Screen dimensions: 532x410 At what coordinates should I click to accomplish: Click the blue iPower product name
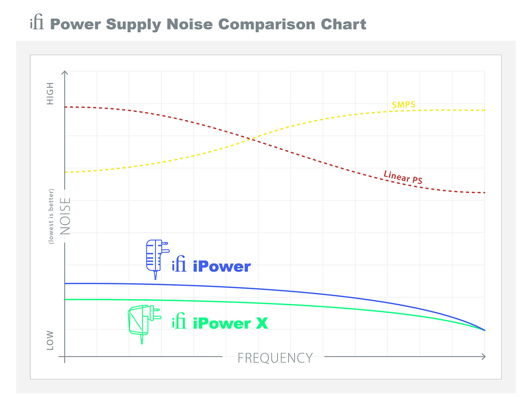(x=221, y=266)
